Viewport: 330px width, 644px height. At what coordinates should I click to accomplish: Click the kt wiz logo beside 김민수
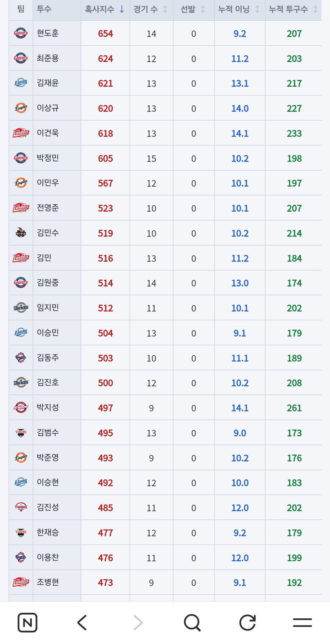21,233
